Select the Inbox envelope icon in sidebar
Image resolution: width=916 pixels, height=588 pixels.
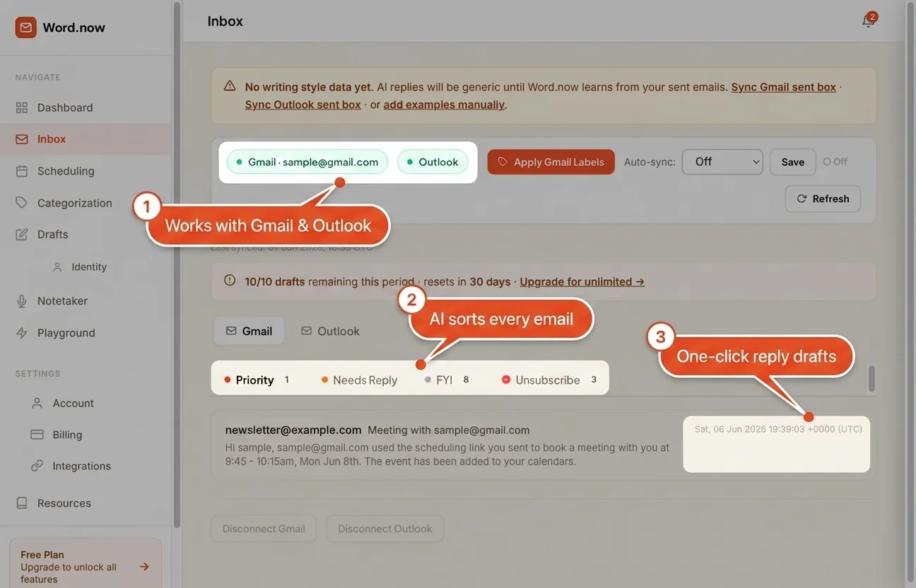22,139
